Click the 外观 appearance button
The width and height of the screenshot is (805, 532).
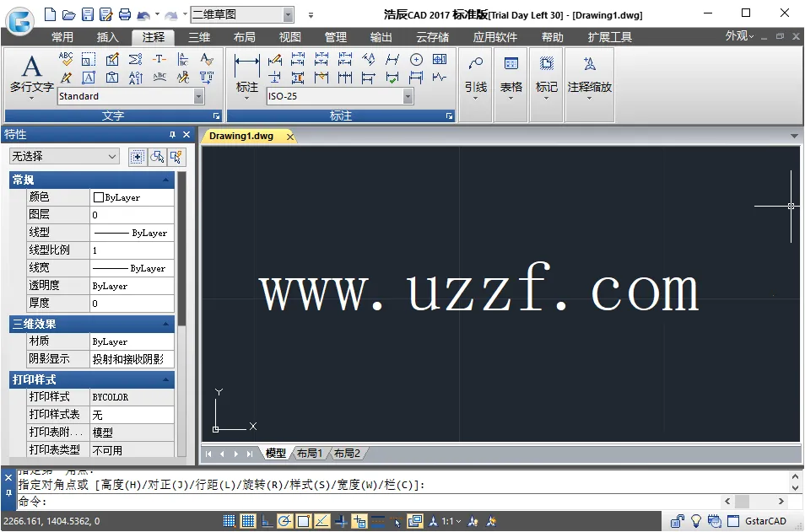[x=739, y=36]
